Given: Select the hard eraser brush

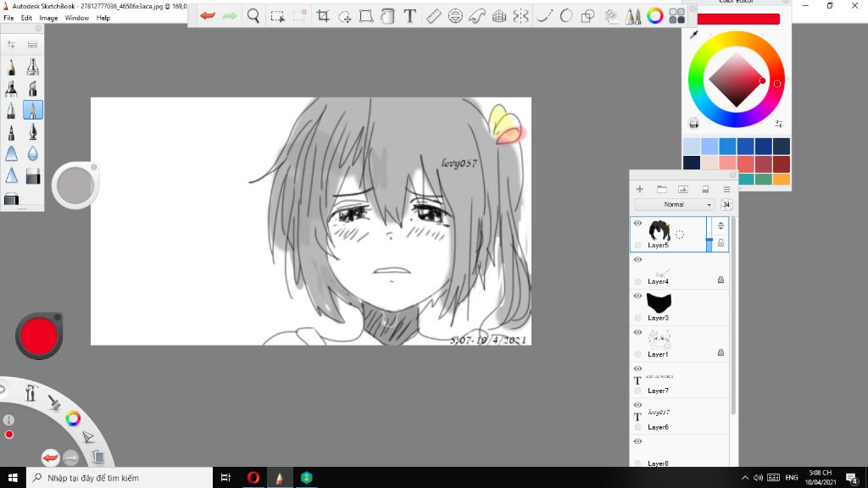Looking at the screenshot, I should (x=33, y=176).
